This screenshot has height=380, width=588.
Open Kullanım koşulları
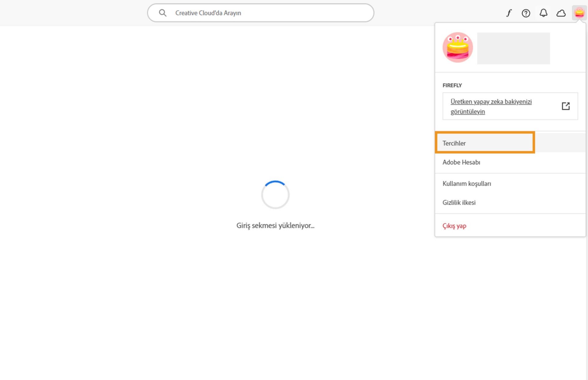[x=467, y=183]
